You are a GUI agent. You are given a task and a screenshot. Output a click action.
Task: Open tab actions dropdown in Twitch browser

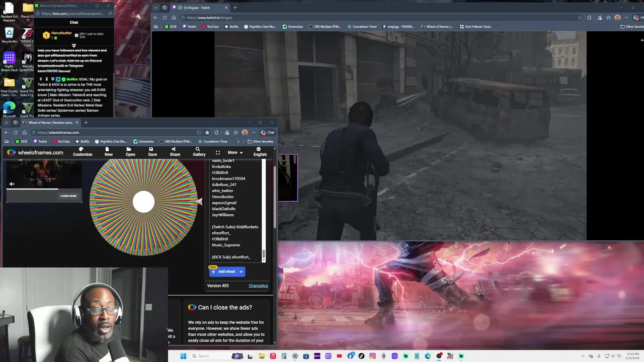[155, 8]
